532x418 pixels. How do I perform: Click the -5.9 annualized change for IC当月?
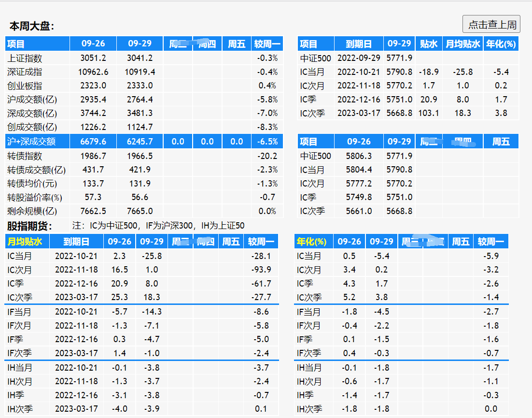tap(491, 256)
